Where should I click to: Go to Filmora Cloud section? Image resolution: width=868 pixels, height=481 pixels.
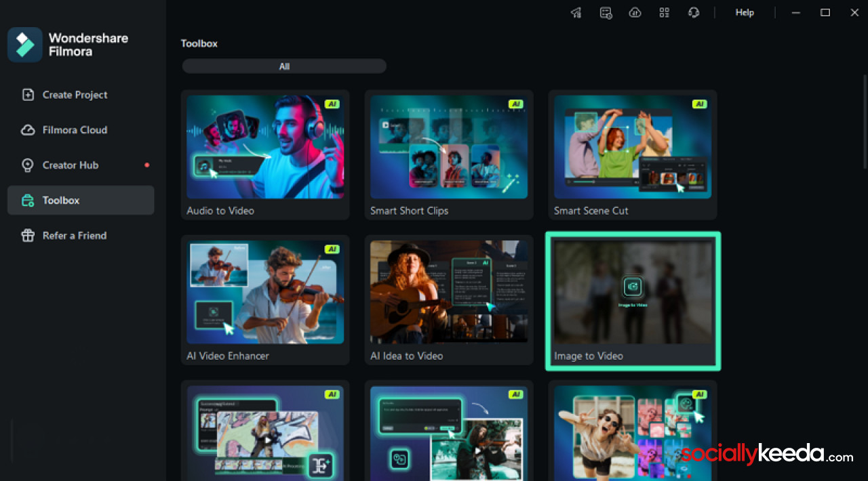click(81, 130)
